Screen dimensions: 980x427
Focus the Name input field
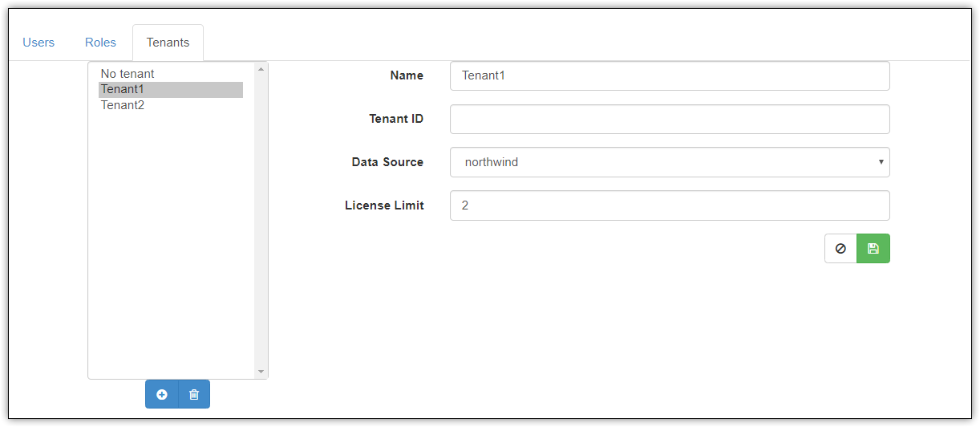click(670, 75)
